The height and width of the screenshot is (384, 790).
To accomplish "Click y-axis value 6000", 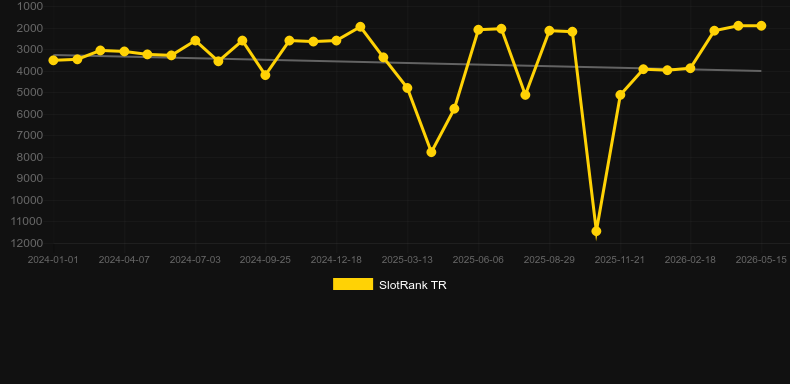I will pos(30,114).
